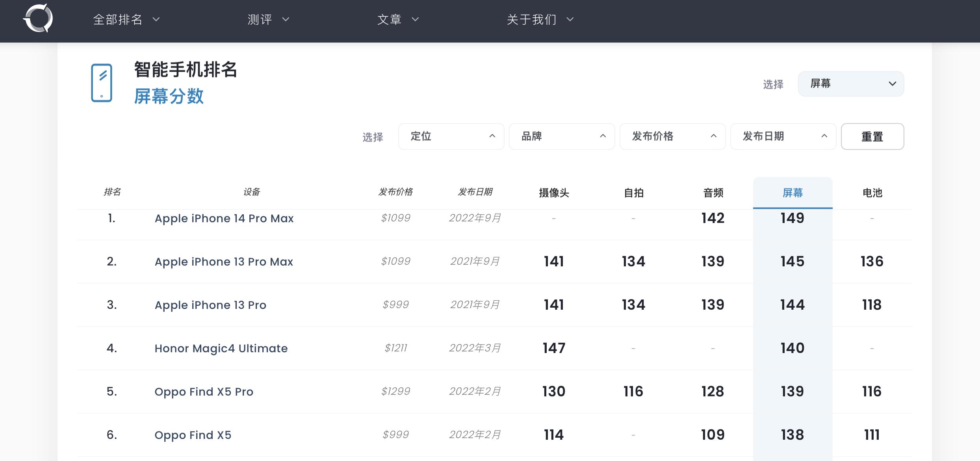Open the Apple iPhone 13 Pro Max page
Image resolution: width=980 pixels, height=461 pixels.
223,262
